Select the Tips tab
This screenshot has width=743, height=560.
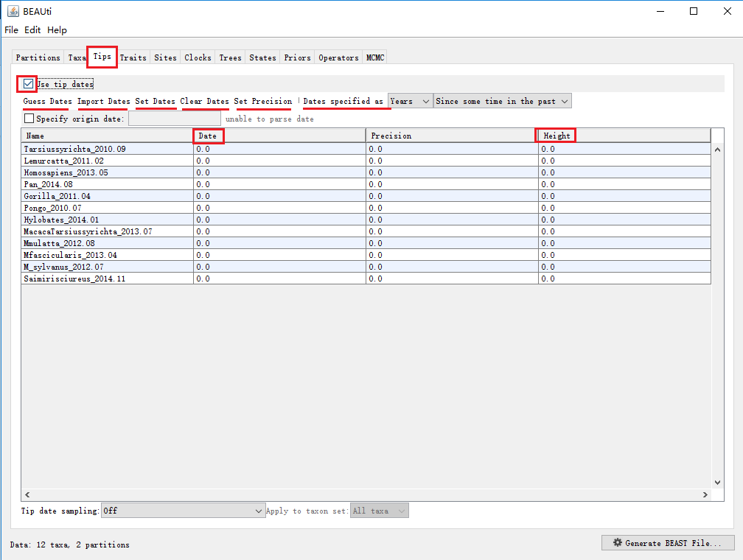coord(102,57)
